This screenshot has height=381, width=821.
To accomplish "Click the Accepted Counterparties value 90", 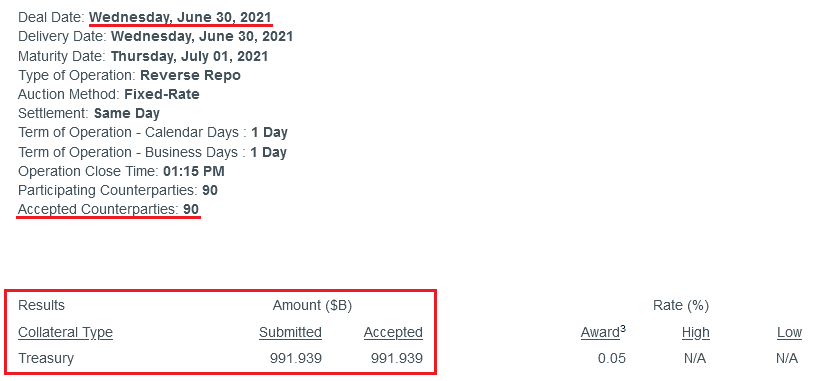I will pos(191,210).
